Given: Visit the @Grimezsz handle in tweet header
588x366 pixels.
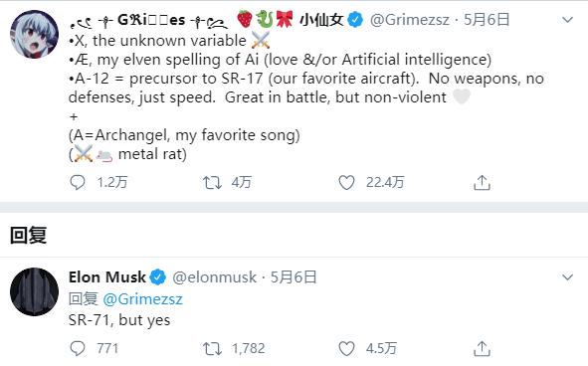Looking at the screenshot, I should click(x=410, y=20).
